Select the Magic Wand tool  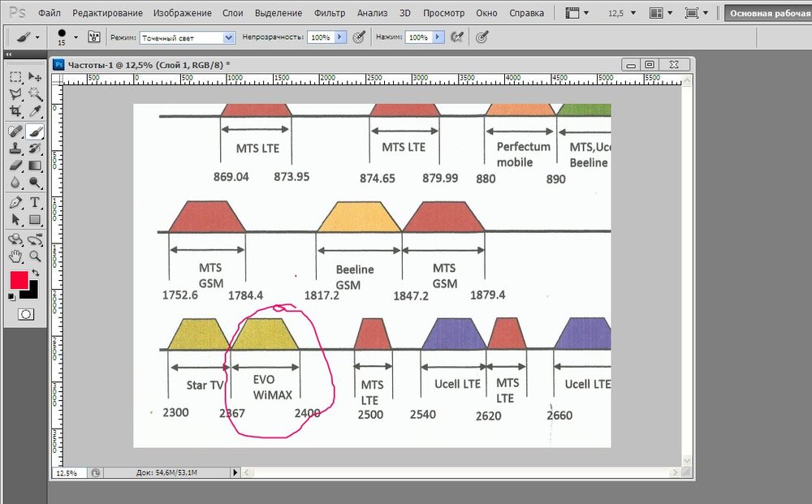[35, 94]
